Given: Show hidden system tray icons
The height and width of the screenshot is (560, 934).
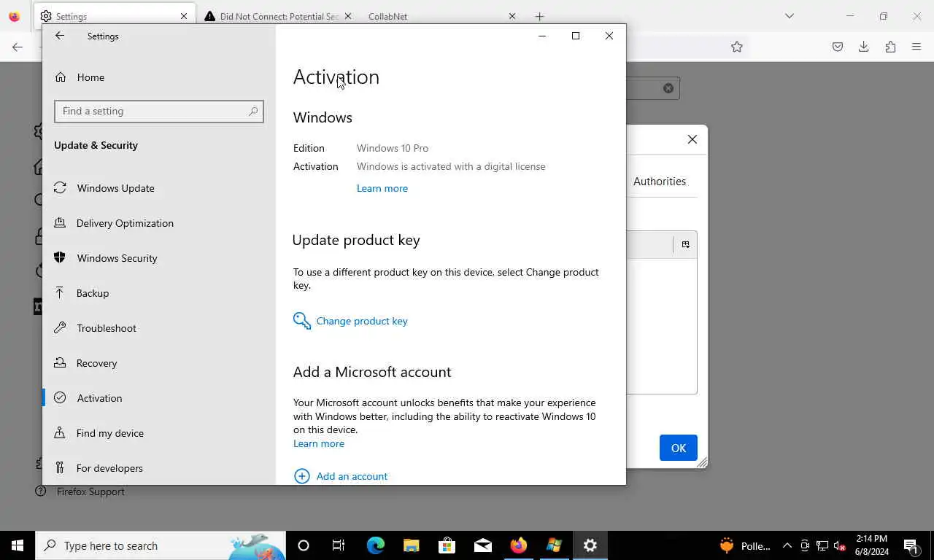Looking at the screenshot, I should (787, 545).
